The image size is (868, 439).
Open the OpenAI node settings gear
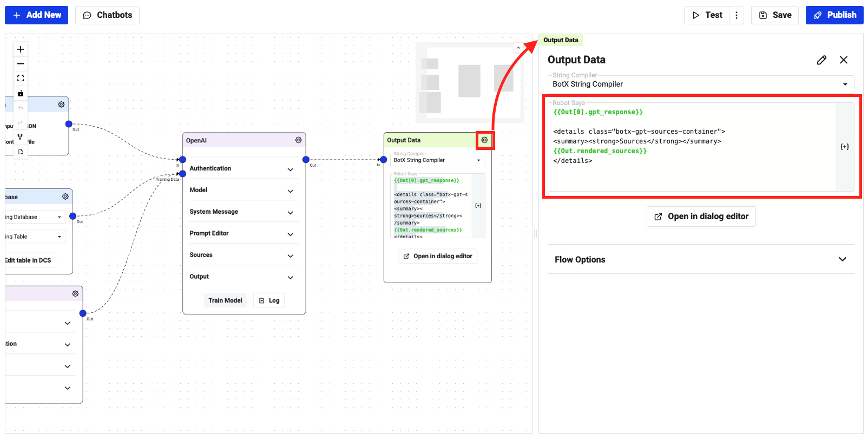(x=298, y=140)
